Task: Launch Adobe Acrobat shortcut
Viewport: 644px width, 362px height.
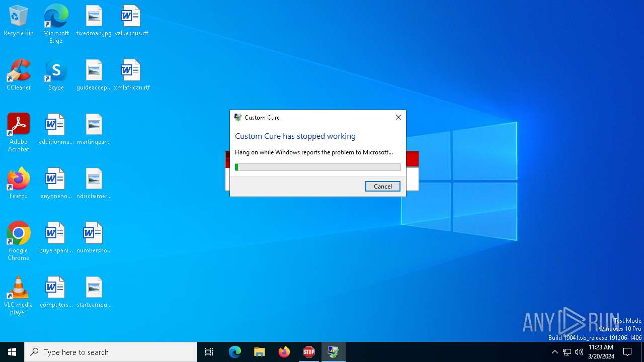Action: (19, 133)
